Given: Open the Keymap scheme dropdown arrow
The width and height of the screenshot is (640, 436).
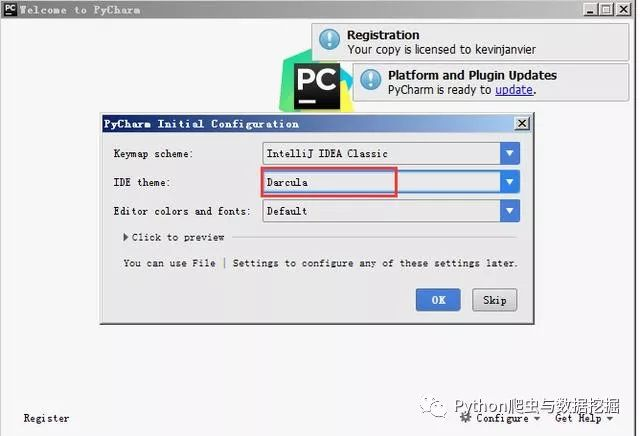Looking at the screenshot, I should 509,153.
